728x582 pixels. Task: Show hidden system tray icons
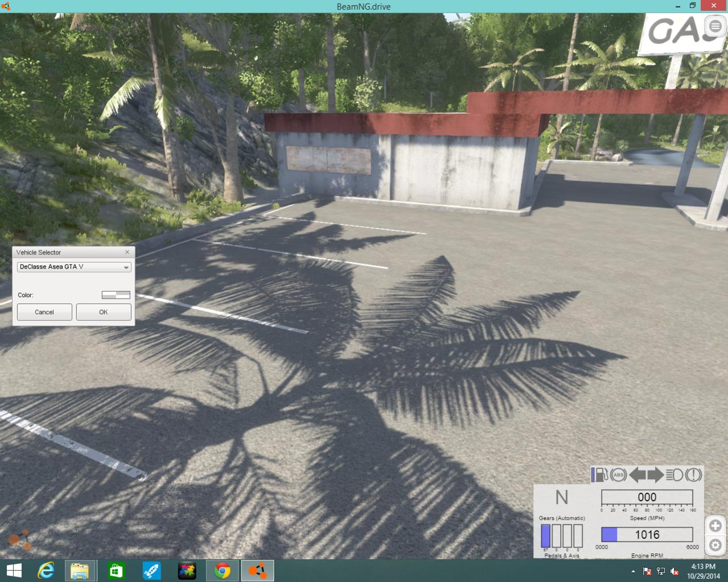633,571
